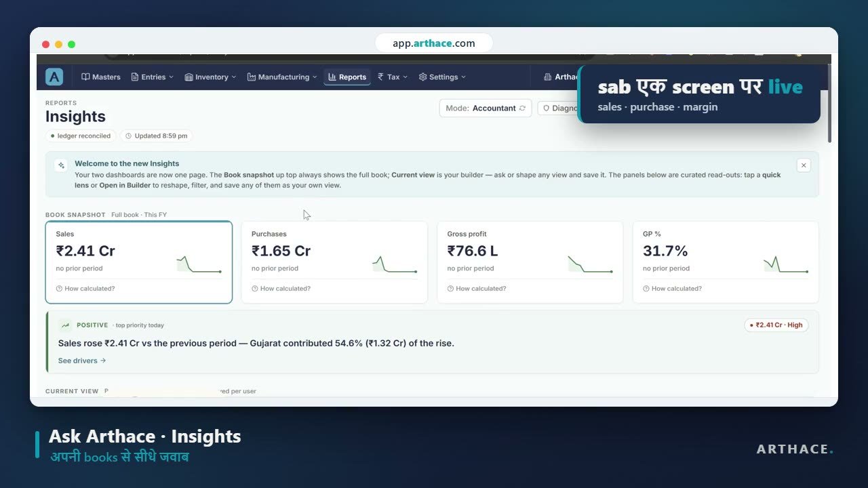The height and width of the screenshot is (488, 868).
Task: Click the Updated 8:59 pm chip
Action: point(156,136)
